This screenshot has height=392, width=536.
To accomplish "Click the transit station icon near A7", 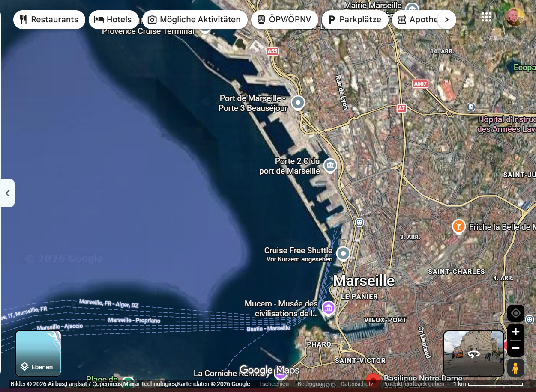I will [x=471, y=107].
